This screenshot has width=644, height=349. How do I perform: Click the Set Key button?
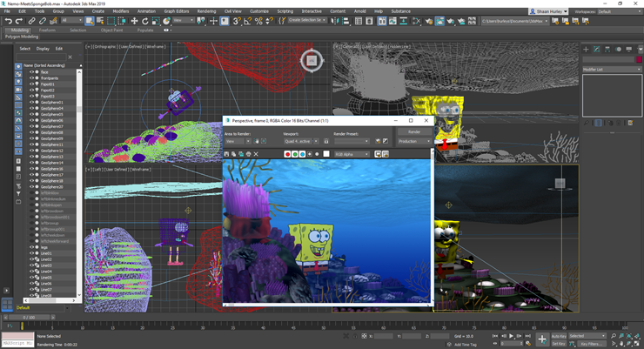click(558, 344)
